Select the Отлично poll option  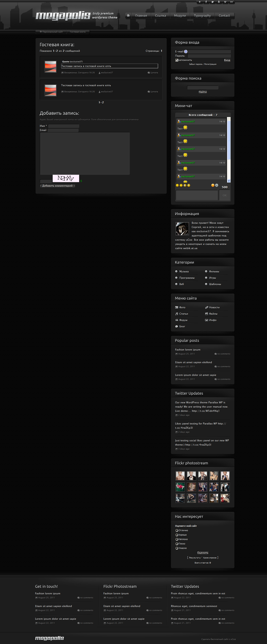pos(177,531)
